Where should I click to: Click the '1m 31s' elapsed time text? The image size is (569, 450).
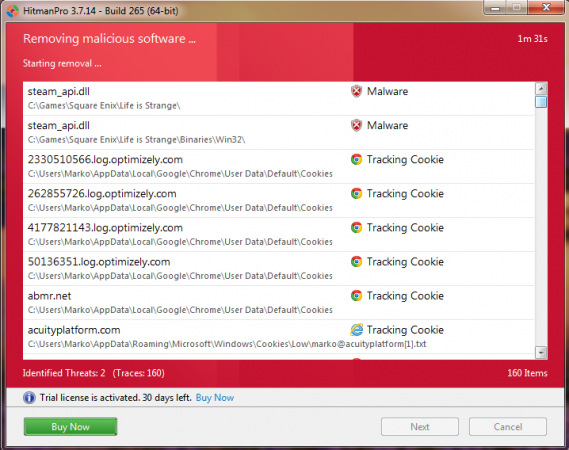(x=532, y=39)
